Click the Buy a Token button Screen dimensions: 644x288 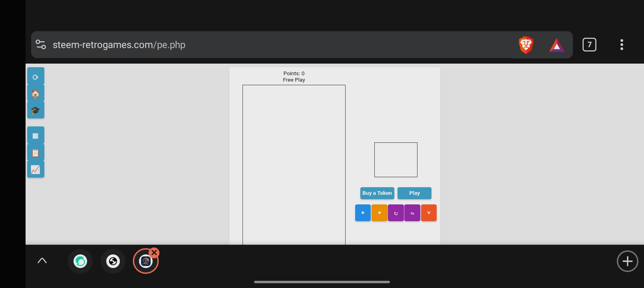click(377, 193)
